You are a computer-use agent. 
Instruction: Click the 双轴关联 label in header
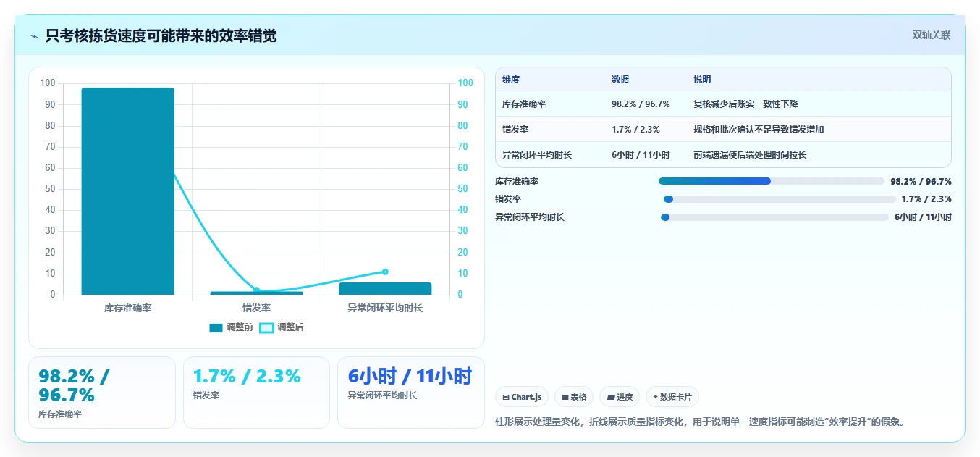click(x=931, y=35)
